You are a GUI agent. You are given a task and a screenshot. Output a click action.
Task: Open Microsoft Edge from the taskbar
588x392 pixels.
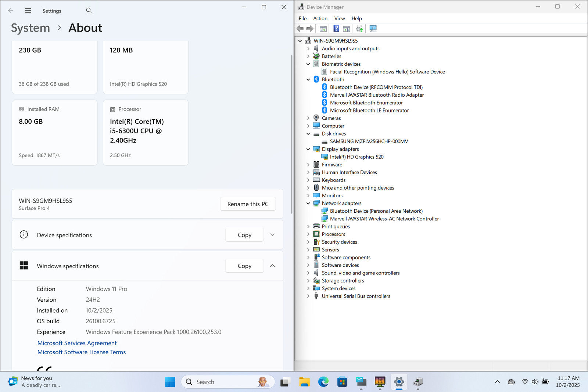coord(323,382)
